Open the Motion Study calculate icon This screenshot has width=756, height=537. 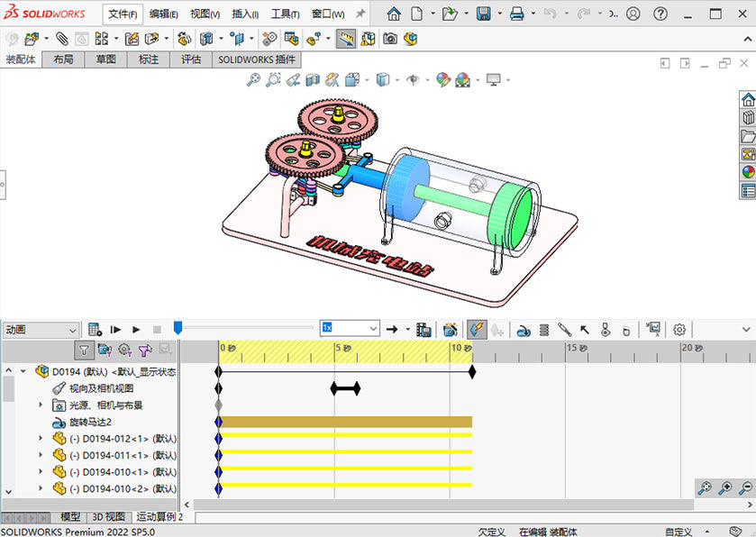click(x=95, y=330)
